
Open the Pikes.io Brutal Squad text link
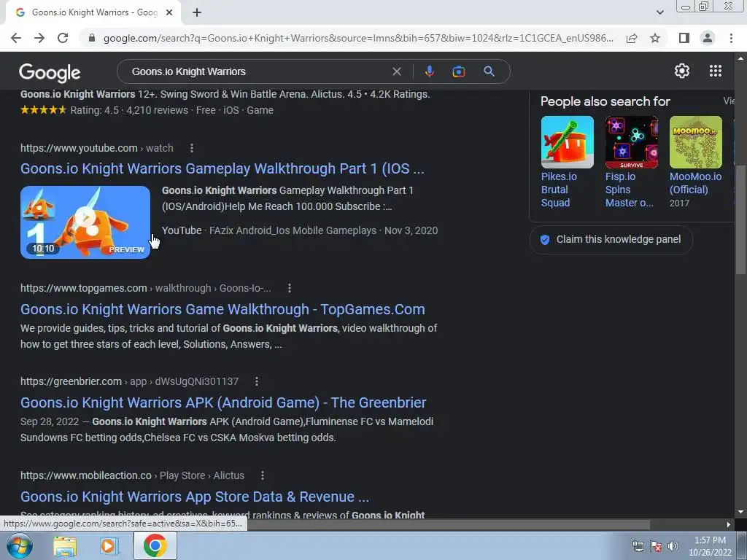coord(559,190)
